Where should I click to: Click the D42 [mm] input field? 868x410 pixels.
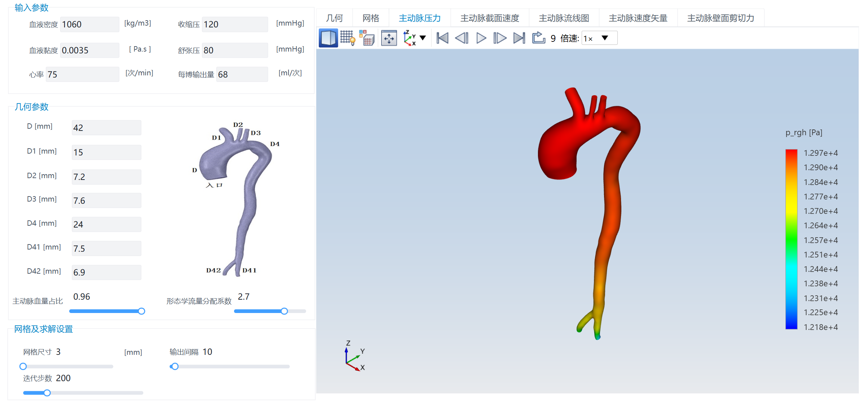106,272
